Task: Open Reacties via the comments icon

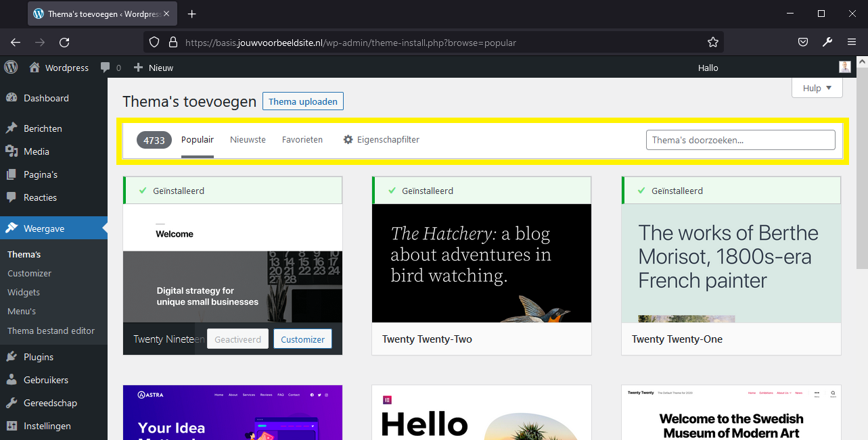Action: [12, 197]
